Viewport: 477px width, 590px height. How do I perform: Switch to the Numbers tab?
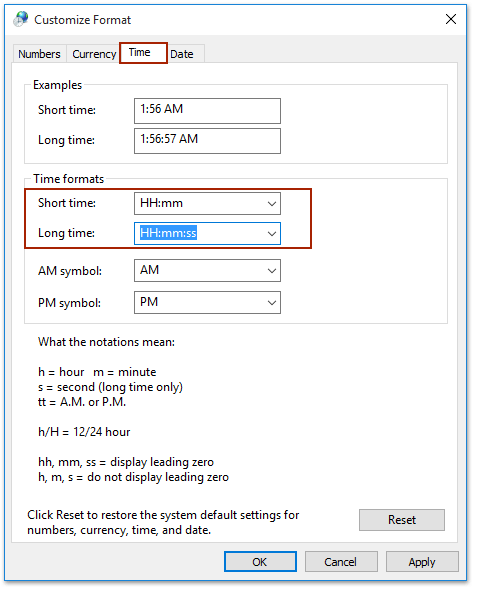coord(39,54)
